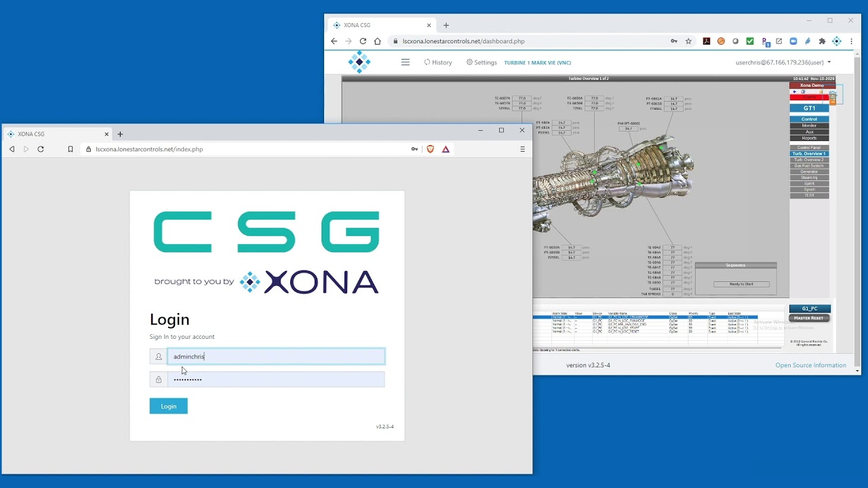This screenshot has width=868, height=488.
Task: Go back in the front login window
Action: tap(12, 149)
